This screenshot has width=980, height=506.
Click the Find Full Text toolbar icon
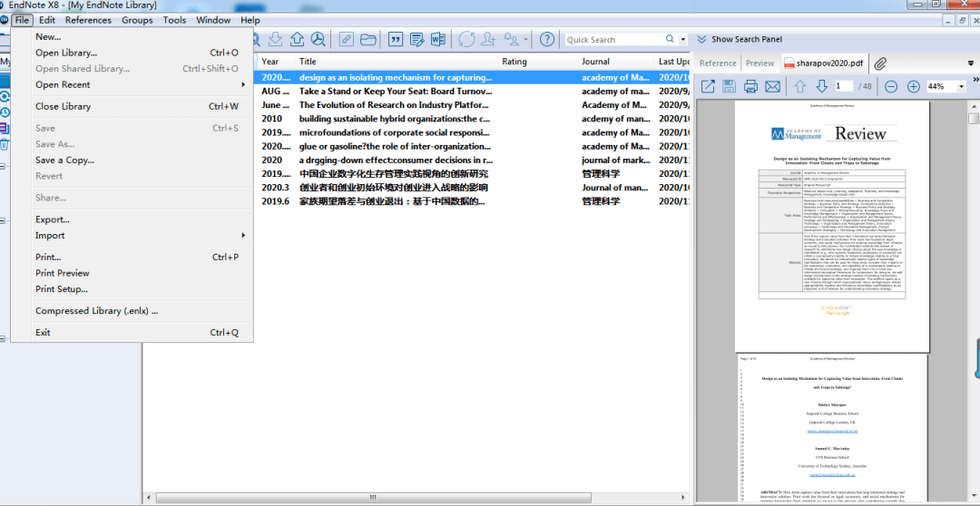[x=318, y=39]
